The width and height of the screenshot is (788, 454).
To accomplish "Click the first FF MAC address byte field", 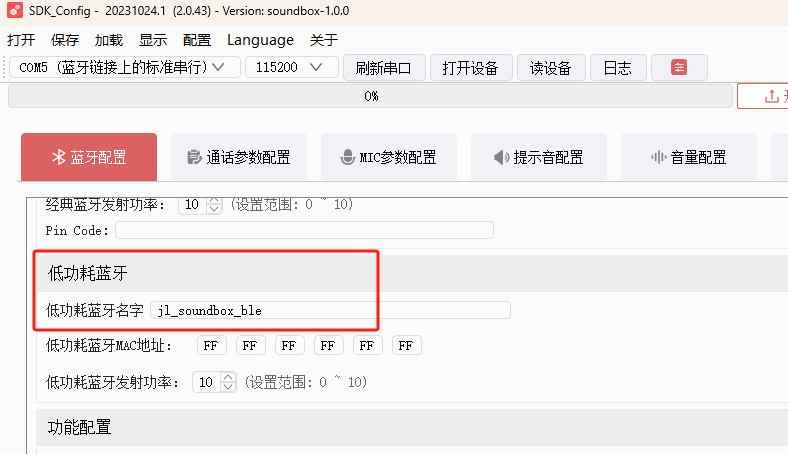I will 211,345.
